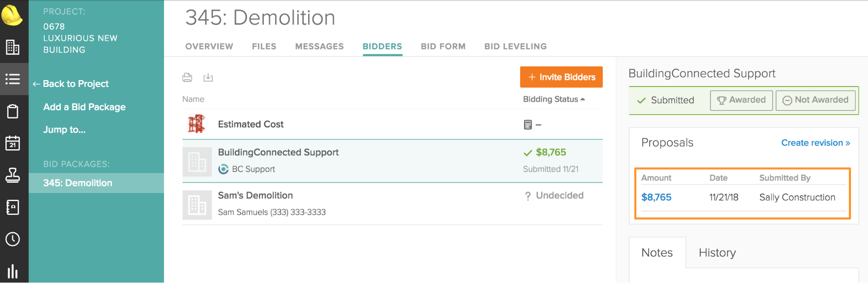This screenshot has height=283, width=868.
Task: Open the clock icon in sidebar
Action: 13,239
